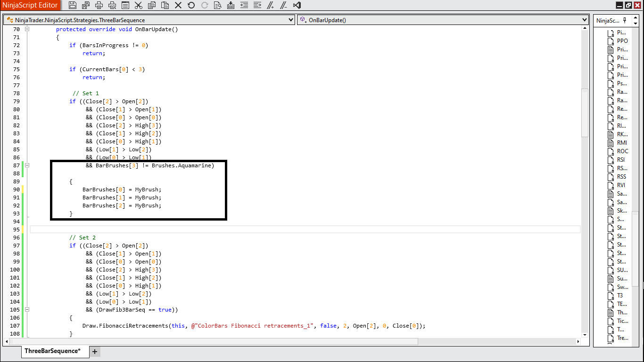
Task: Click the NinjaScript Editor title label
Action: (30, 5)
